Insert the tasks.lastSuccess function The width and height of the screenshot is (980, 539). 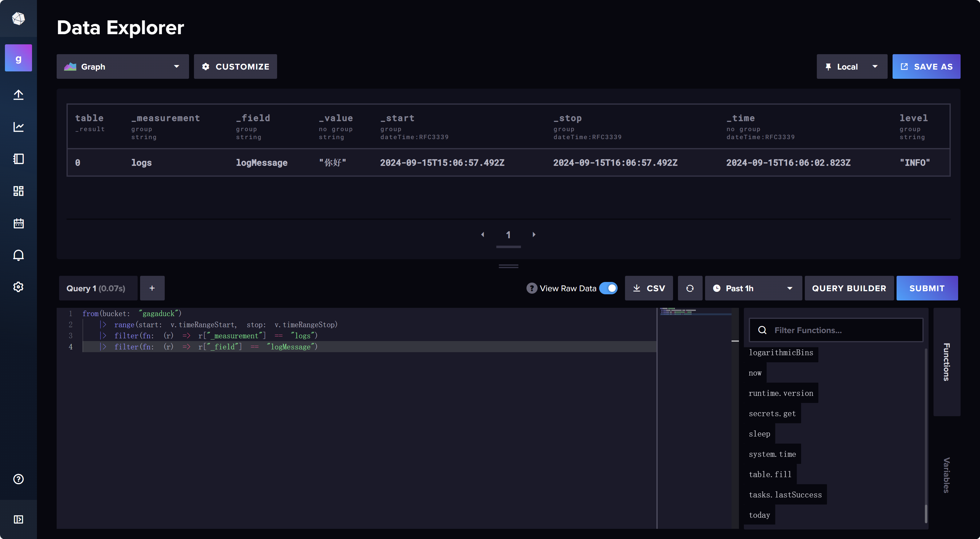tap(785, 495)
